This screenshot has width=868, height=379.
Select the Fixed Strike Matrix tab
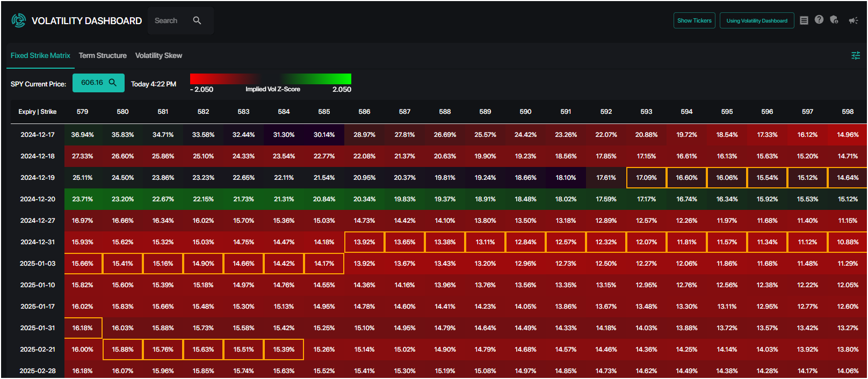click(x=40, y=55)
